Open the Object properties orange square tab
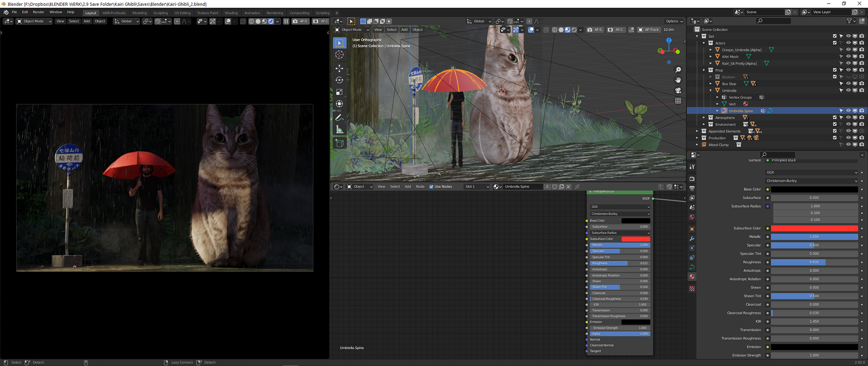Image resolution: width=868 pixels, height=366 pixels. pyautogui.click(x=692, y=229)
